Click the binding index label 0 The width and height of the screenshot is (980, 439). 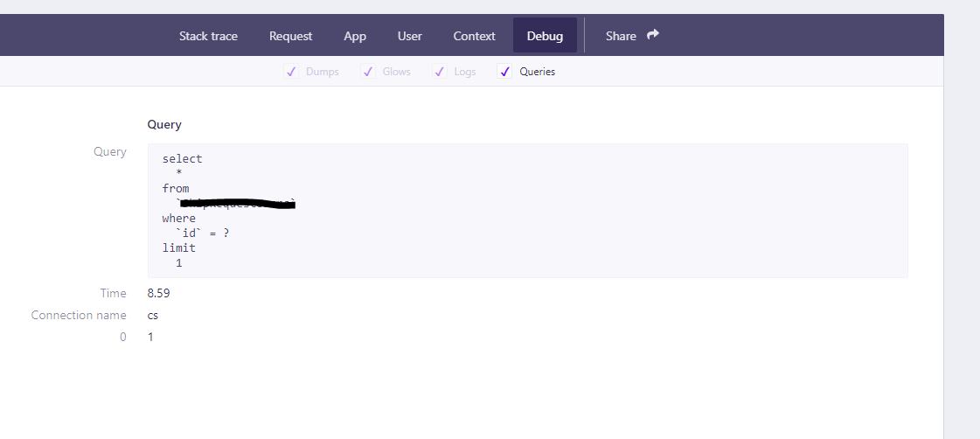pos(123,337)
